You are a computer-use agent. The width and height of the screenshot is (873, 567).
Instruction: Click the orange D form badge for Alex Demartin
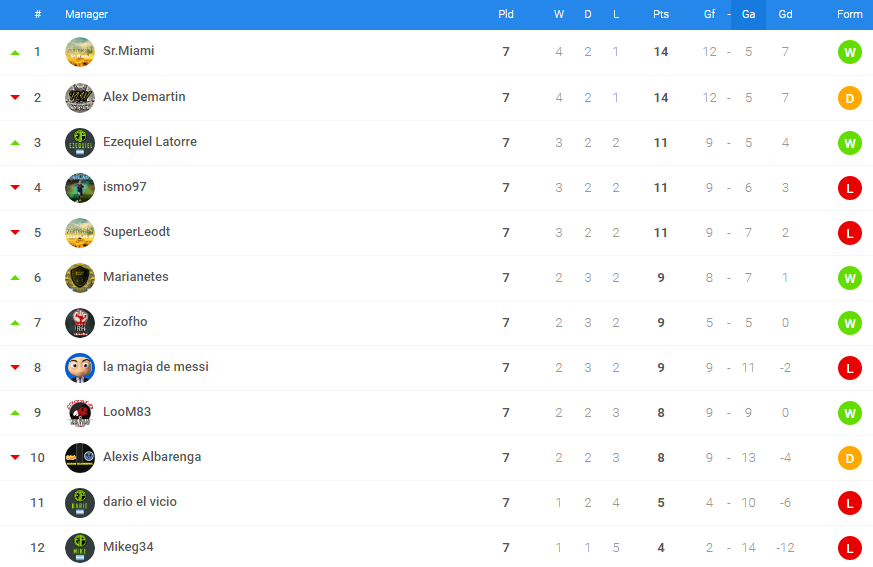click(x=850, y=98)
